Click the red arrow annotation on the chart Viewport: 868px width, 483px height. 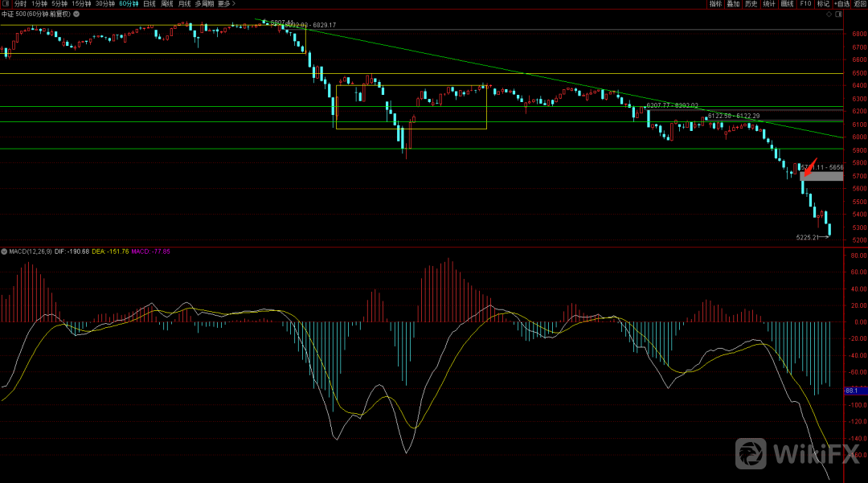click(x=810, y=166)
